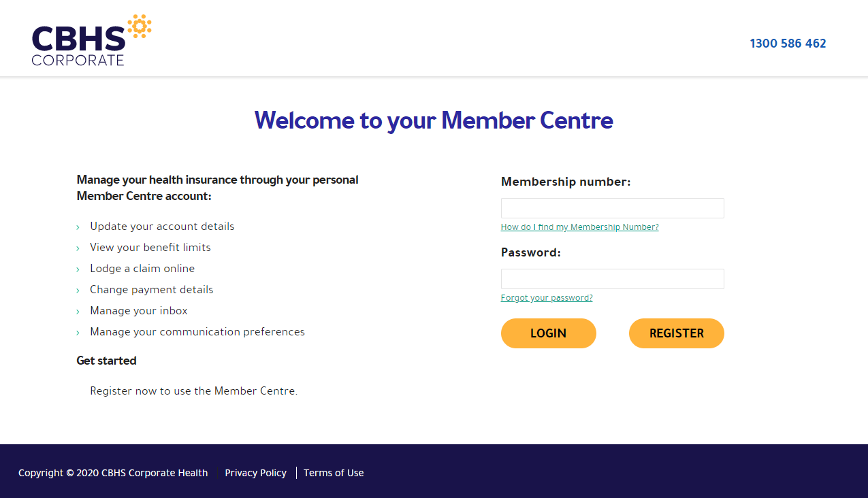This screenshot has height=498, width=868.
Task: Click chevron beside Manage your communication preferences
Action: 78,333
